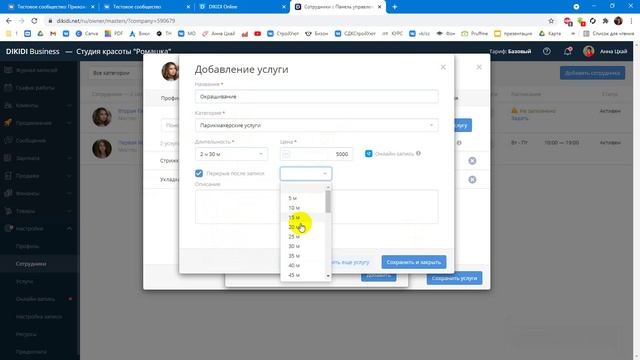Open the Карта bookmark

550,33
